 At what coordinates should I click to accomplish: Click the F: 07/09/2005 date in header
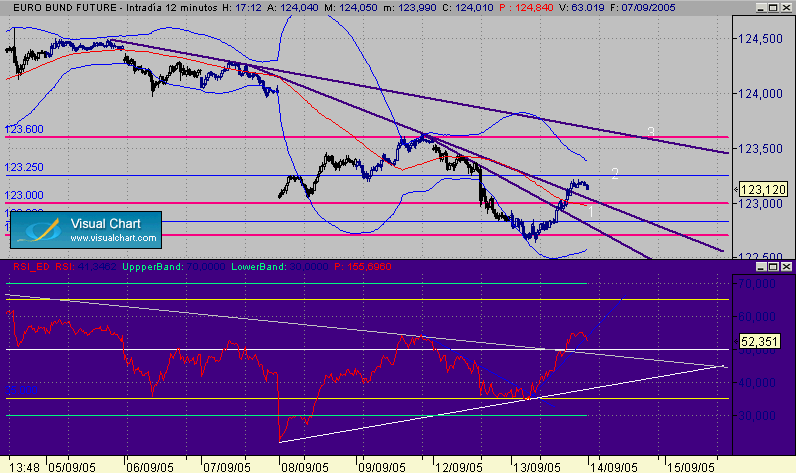tap(641, 8)
